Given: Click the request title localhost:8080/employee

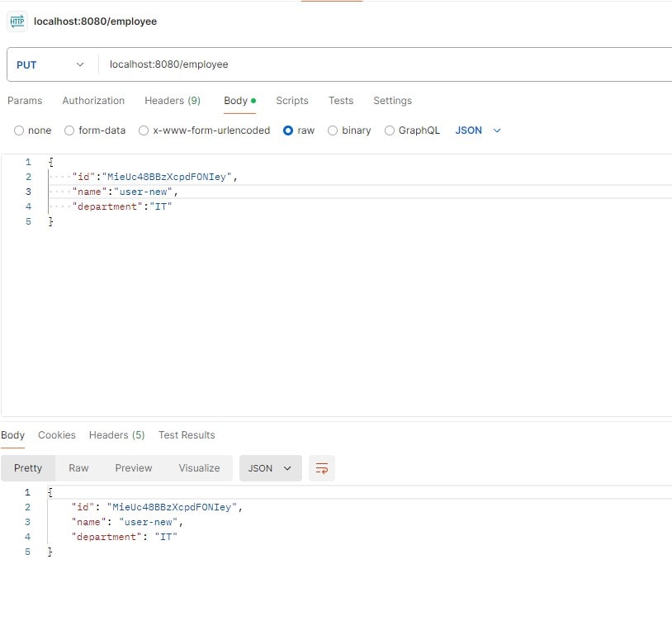Looking at the screenshot, I should click(x=95, y=21).
